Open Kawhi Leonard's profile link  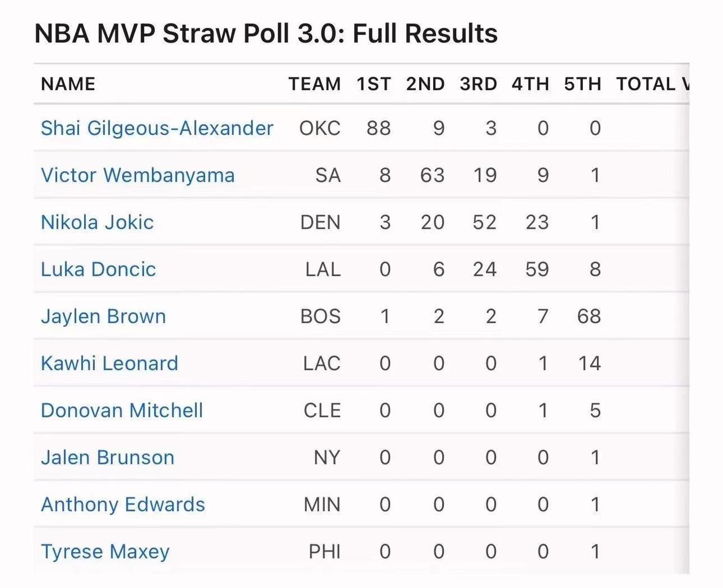[110, 363]
